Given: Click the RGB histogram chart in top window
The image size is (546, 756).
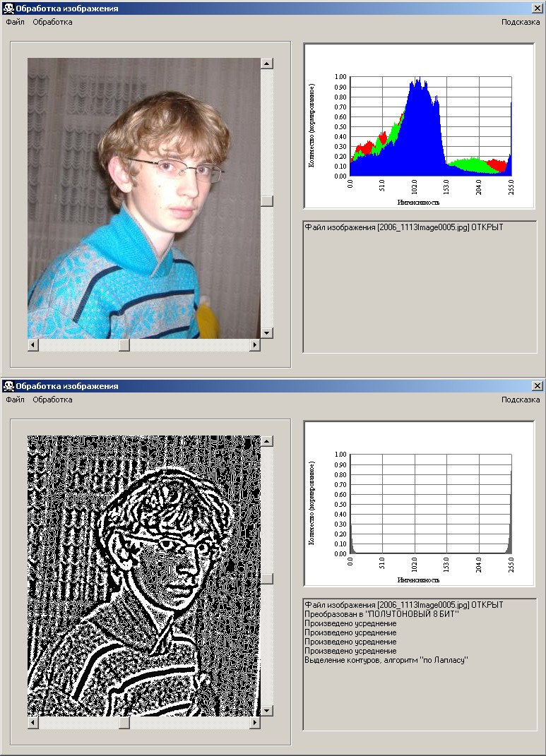Looking at the screenshot, I should tap(419, 126).
